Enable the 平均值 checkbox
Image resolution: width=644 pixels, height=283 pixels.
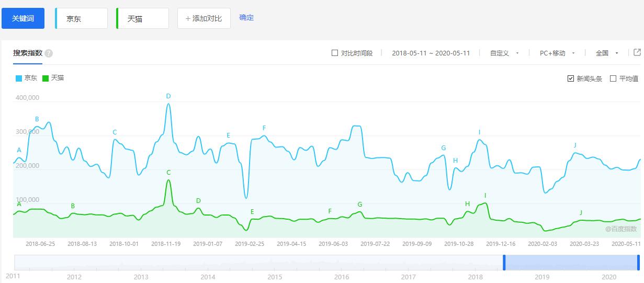pyautogui.click(x=613, y=78)
